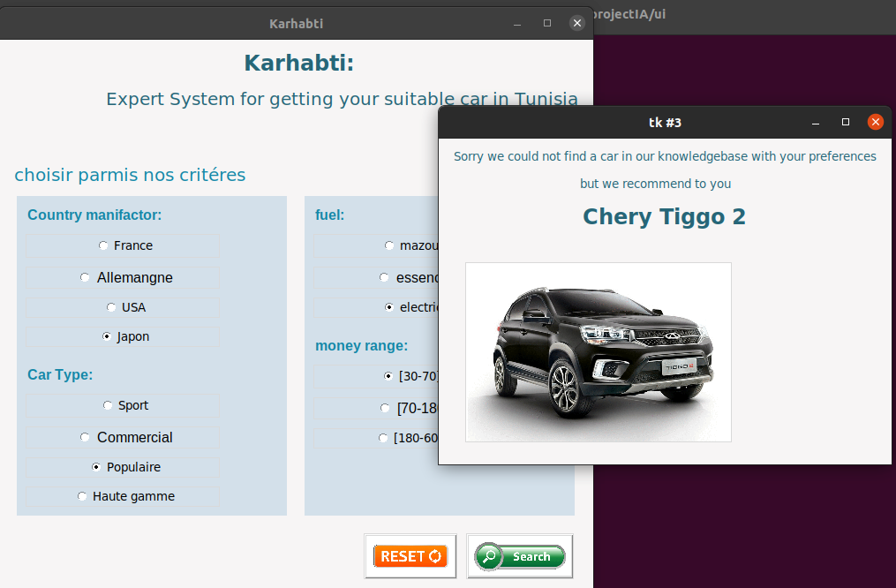Choose the [180-600] money range option
Image resolution: width=896 pixels, height=588 pixels.
pyautogui.click(x=376, y=438)
